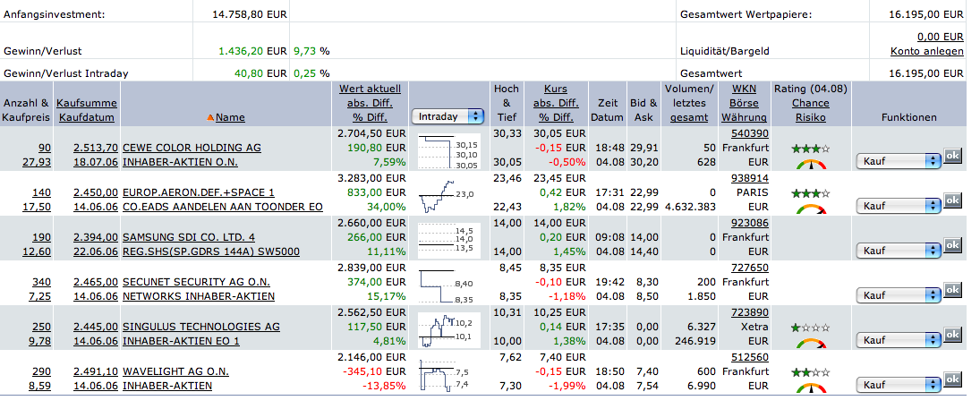The height and width of the screenshot is (409, 980).
Task: Sort by Wert aktuell column header
Action: click(371, 89)
